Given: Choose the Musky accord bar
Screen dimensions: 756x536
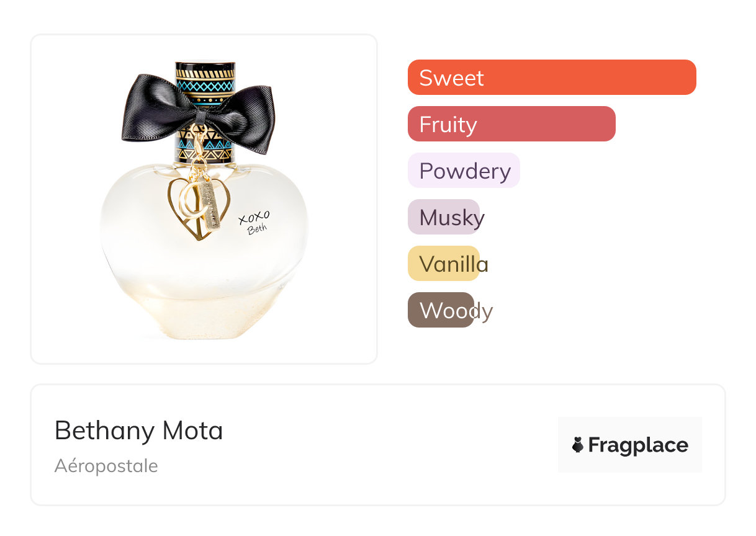Looking at the screenshot, I should 444,217.
